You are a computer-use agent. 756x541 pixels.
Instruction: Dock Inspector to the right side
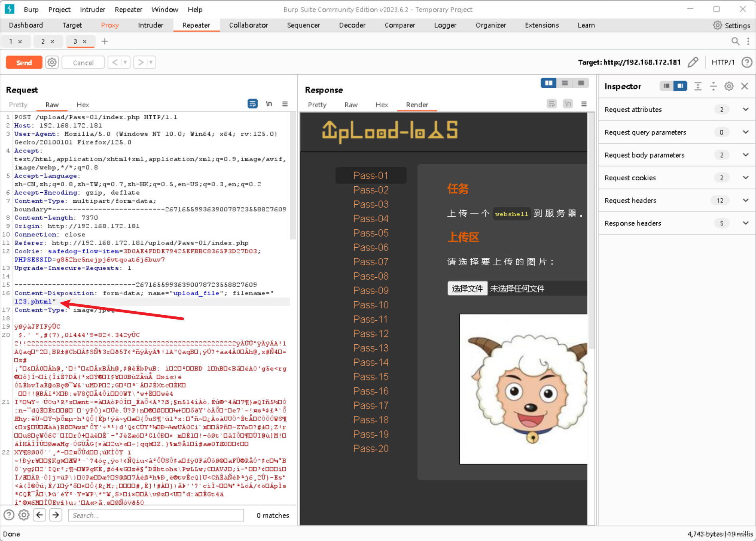pos(680,86)
